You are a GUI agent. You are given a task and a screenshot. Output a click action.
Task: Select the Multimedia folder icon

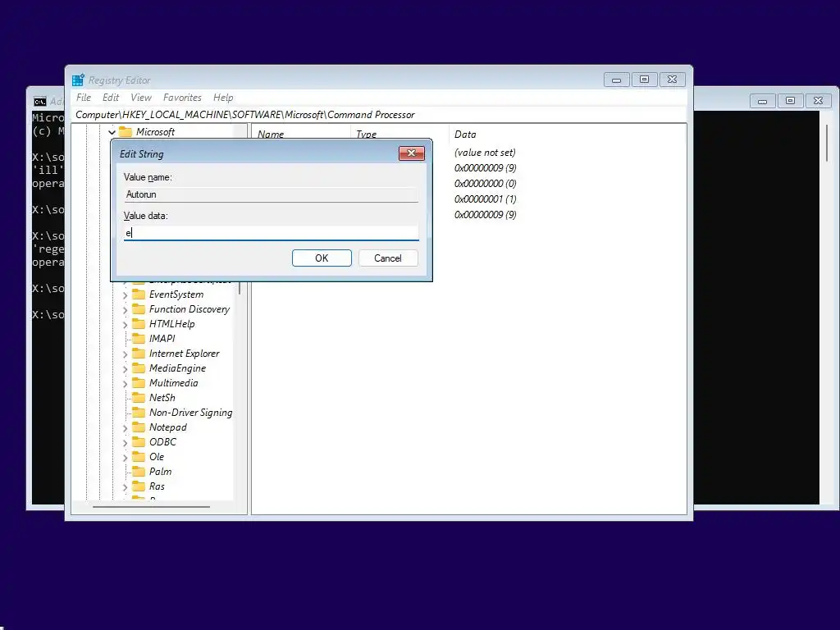[x=139, y=382]
